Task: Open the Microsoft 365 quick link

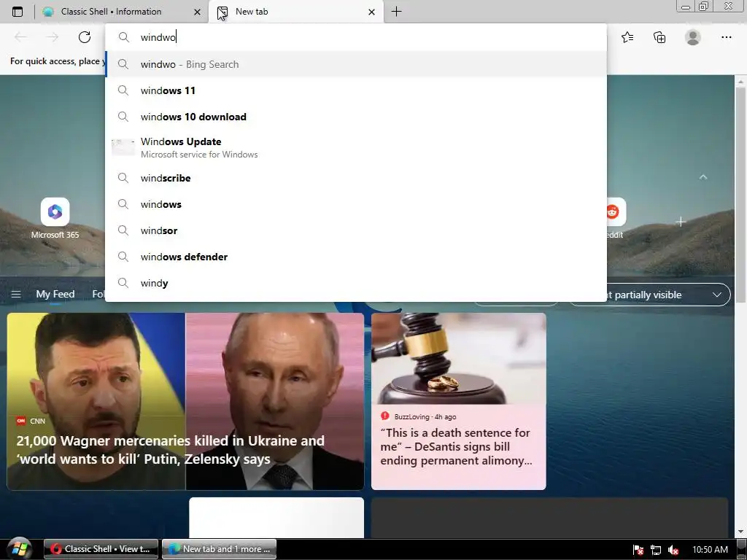Action: tap(55, 218)
